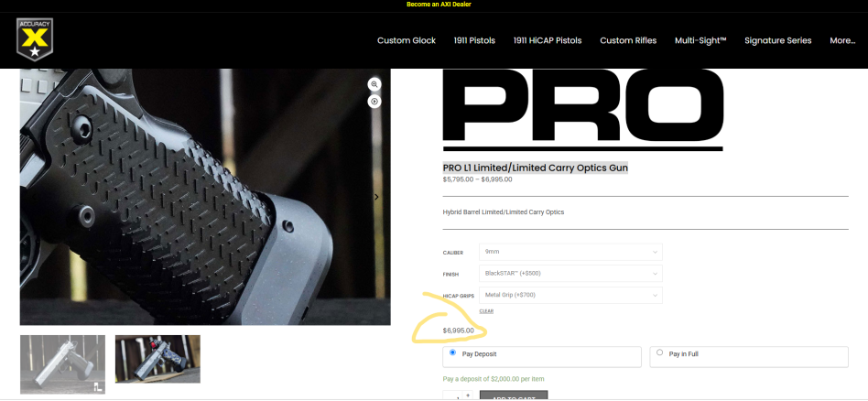Click the $5,795.00 – $6,995.00 price range
This screenshot has width=868, height=401.
pos(477,179)
